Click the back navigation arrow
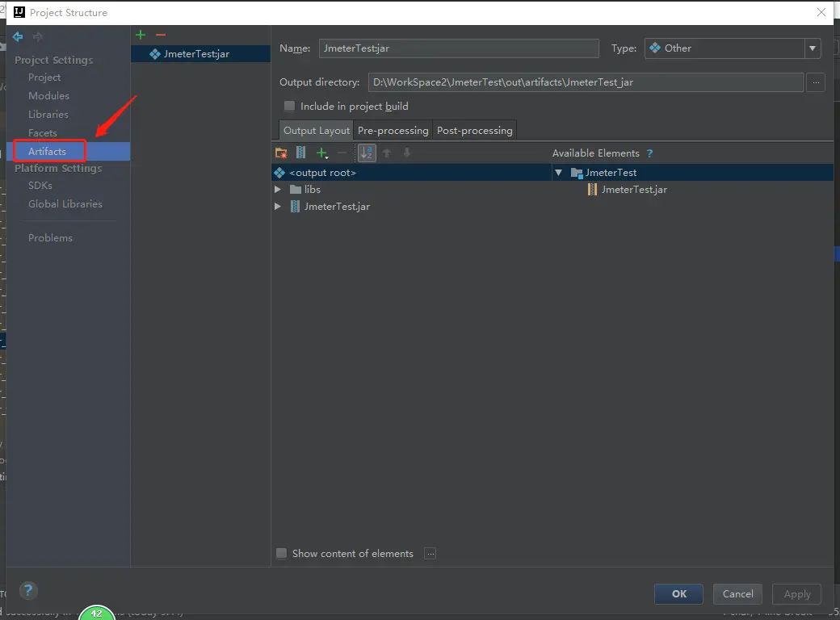Screen dimensions: 840x620 pyautogui.click(x=18, y=36)
